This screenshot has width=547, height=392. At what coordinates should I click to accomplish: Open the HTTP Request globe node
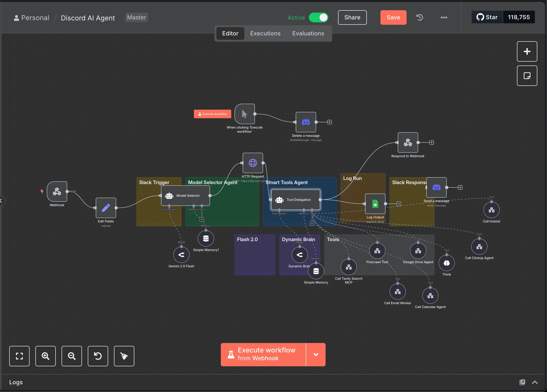pyautogui.click(x=253, y=163)
